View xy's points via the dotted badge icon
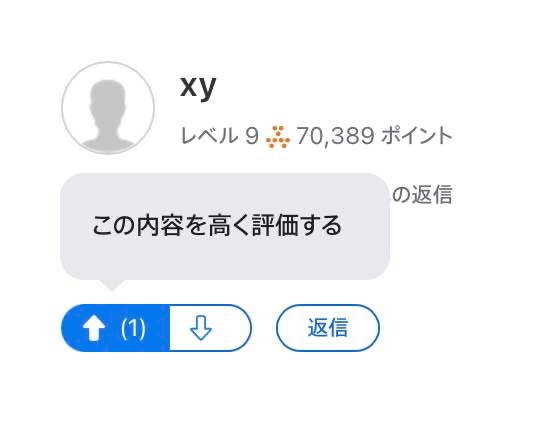Viewport: 556px width, 430px height. pos(278,136)
